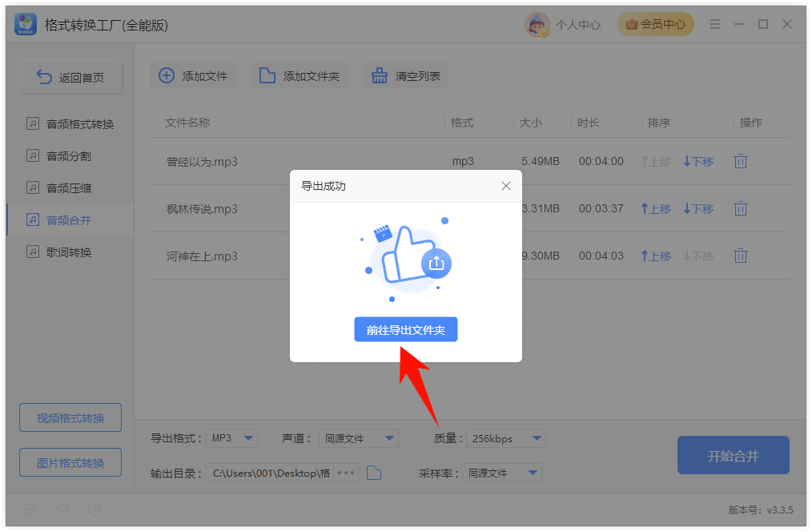Click the globe icon in status bar
812x532 pixels.
tap(30, 510)
